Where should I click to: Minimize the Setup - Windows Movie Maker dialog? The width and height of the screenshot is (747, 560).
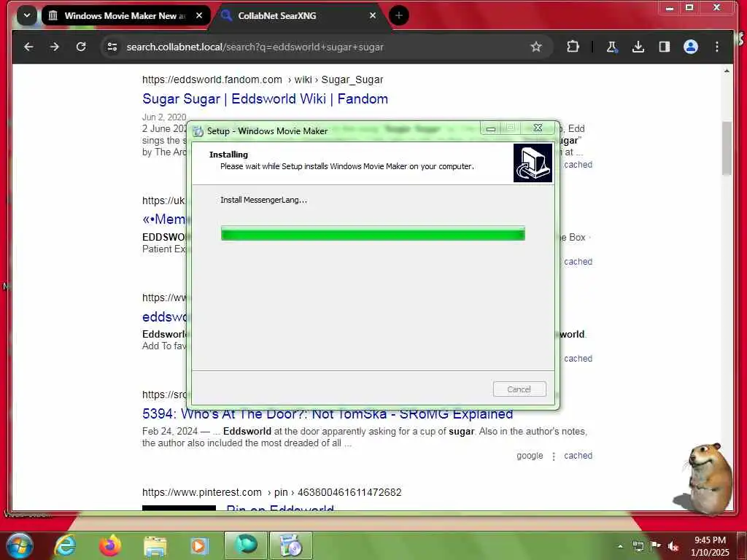click(491, 128)
